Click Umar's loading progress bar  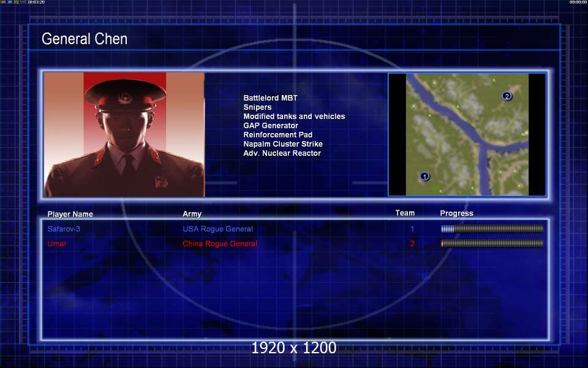tap(492, 243)
